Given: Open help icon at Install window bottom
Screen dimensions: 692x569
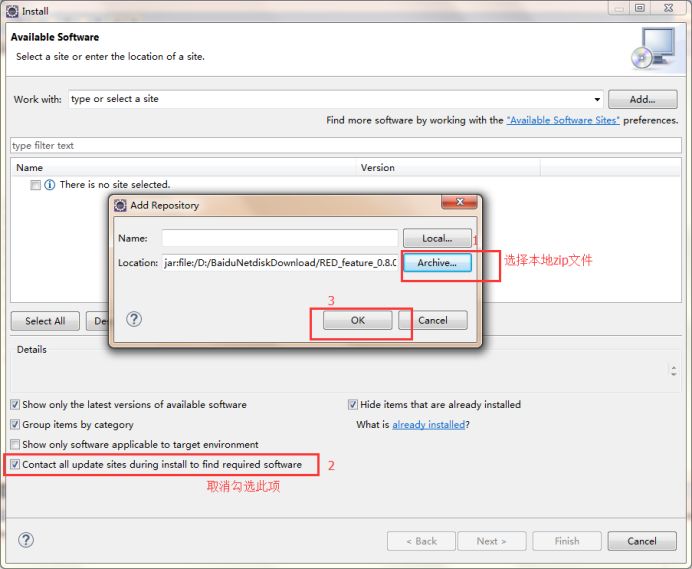Looking at the screenshot, I should [26, 540].
